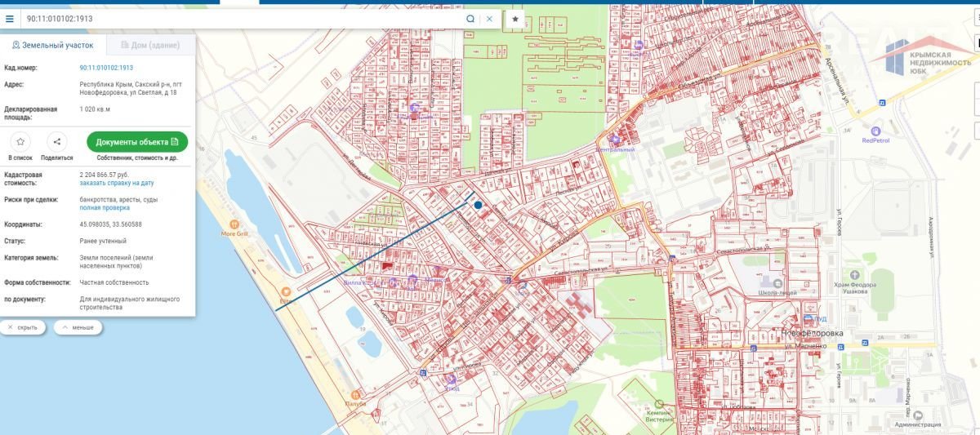Image resolution: width=980 pixels, height=435 pixels.
Task: Select the Храм Федора Ушакова map marker
Action: (x=855, y=274)
